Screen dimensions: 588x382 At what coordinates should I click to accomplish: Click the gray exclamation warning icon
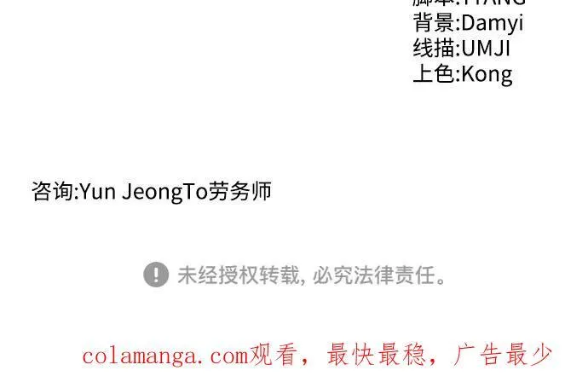click(156, 275)
